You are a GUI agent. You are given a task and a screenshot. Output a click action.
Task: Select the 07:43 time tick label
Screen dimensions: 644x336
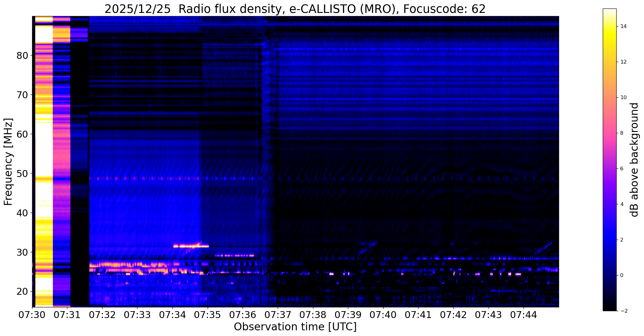488,315
